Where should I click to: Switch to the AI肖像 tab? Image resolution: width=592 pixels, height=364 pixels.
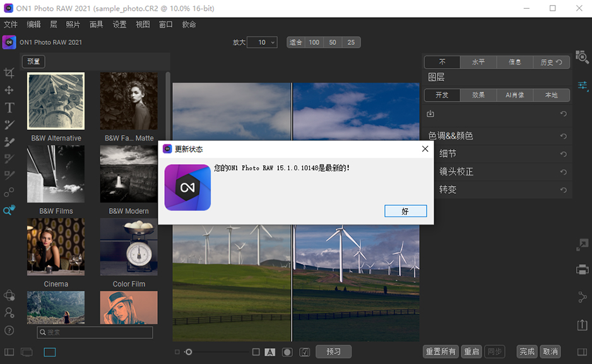(x=514, y=95)
